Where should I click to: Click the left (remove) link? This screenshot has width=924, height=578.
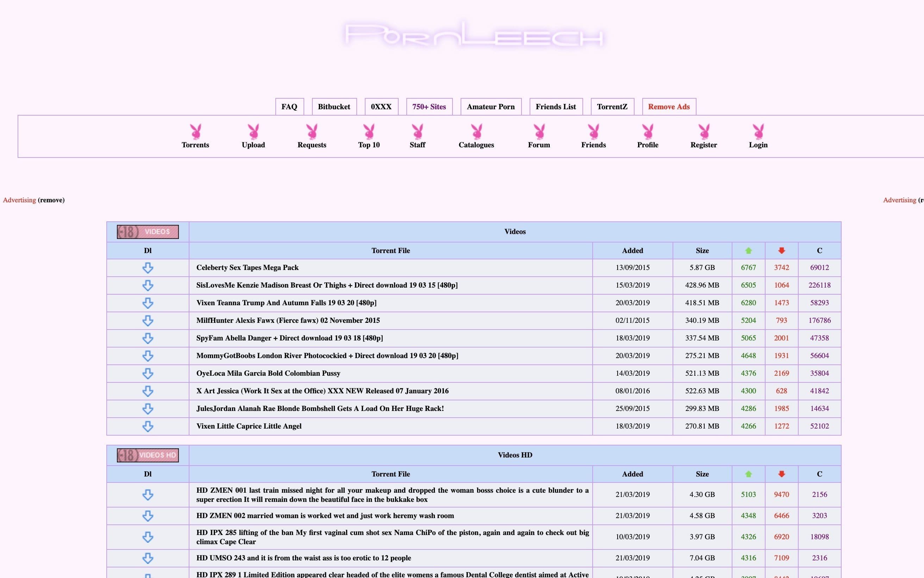click(51, 200)
